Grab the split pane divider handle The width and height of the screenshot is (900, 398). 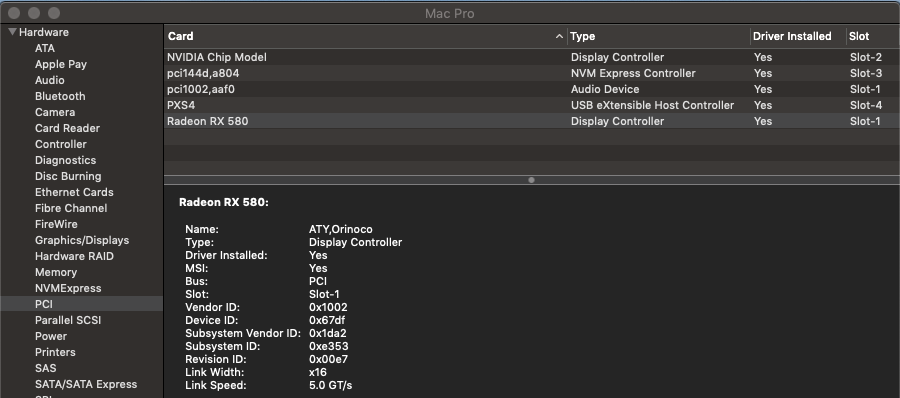pos(532,180)
